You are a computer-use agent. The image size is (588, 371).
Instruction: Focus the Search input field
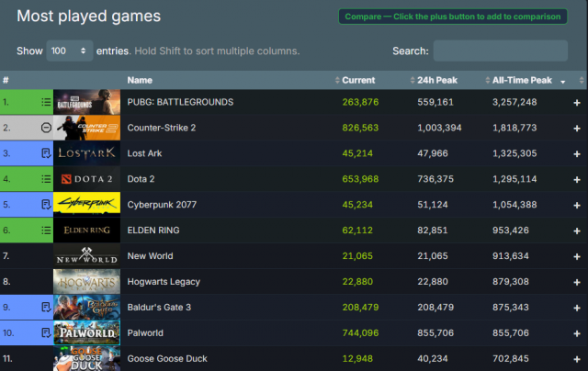pos(500,51)
